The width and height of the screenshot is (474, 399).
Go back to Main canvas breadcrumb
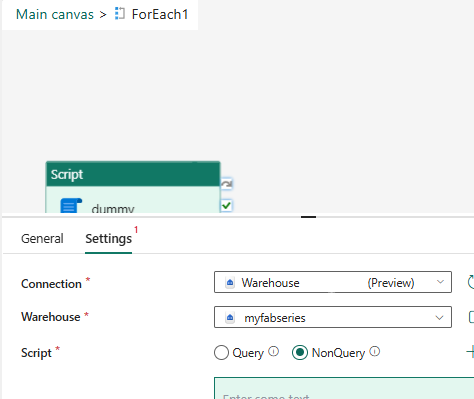click(x=55, y=14)
